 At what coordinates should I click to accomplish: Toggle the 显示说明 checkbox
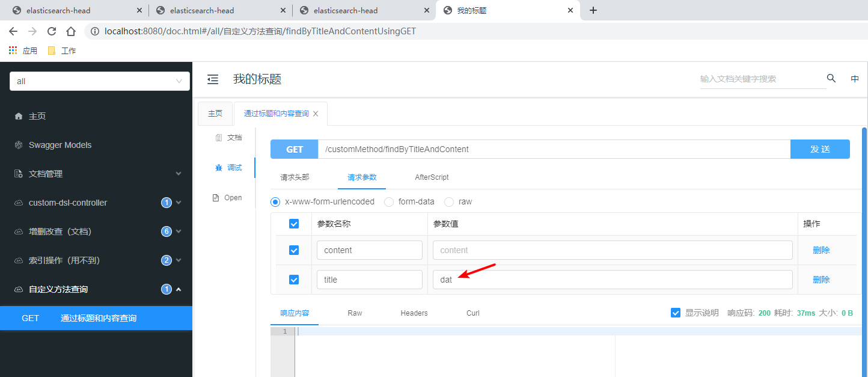pyautogui.click(x=676, y=313)
